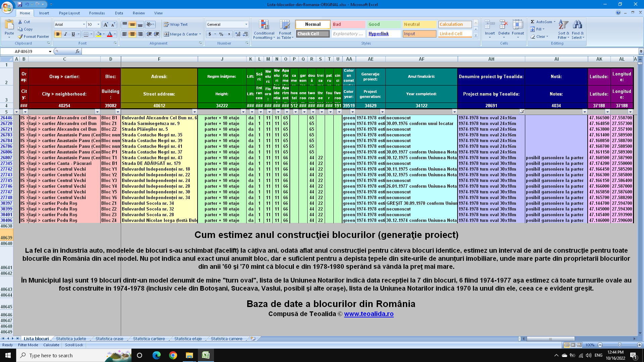Apply top vertical alignment
The width and height of the screenshot is (644, 362).
tap(124, 24)
